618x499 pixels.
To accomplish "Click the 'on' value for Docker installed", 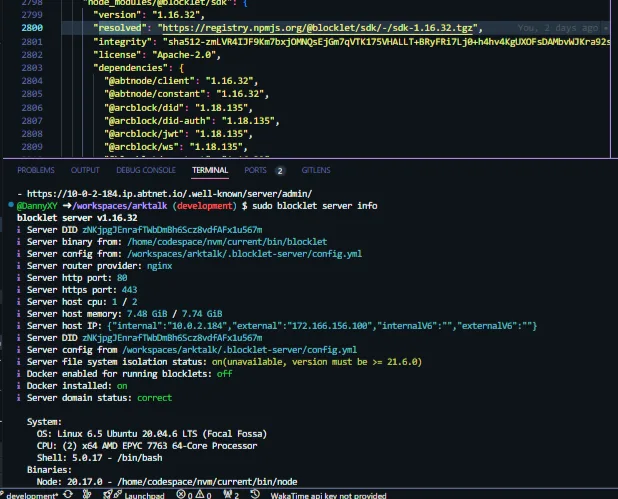I will coord(122,386).
